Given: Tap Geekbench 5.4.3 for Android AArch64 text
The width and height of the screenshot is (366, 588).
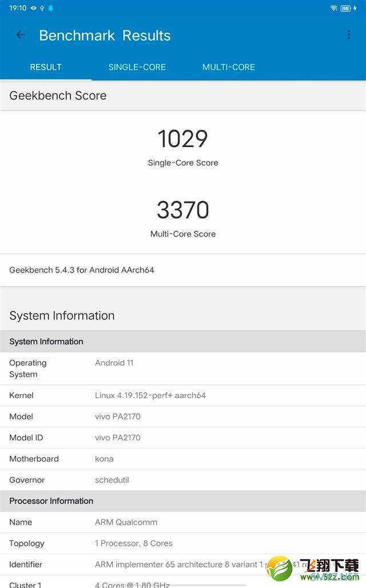Looking at the screenshot, I should 82,270.
